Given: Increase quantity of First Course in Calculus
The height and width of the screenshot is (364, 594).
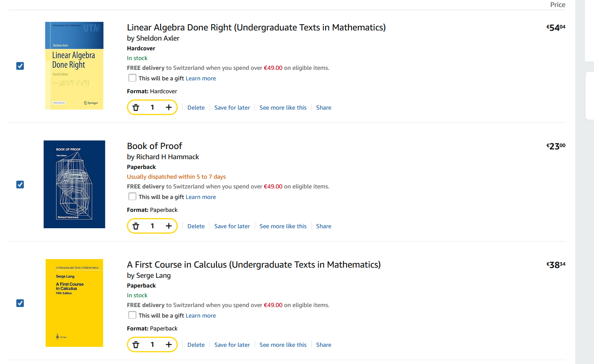Looking at the screenshot, I should point(169,344).
